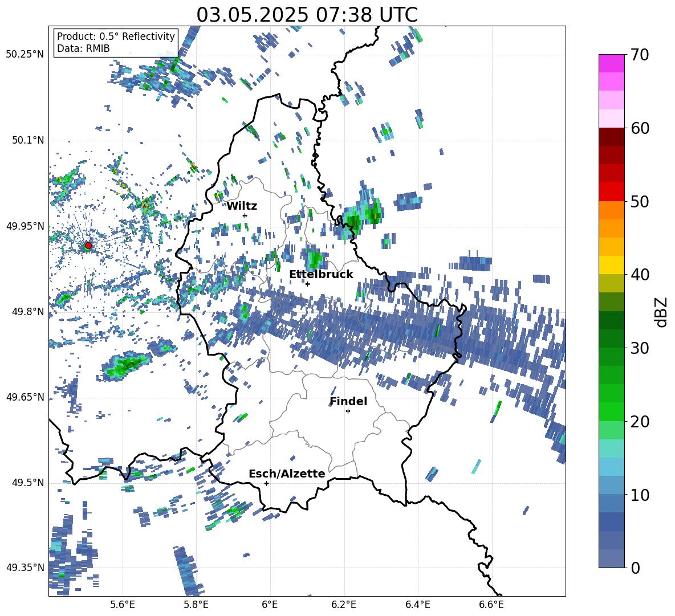The image size is (675, 616).
Task: Click the red radar site marker
Action: 88,246
